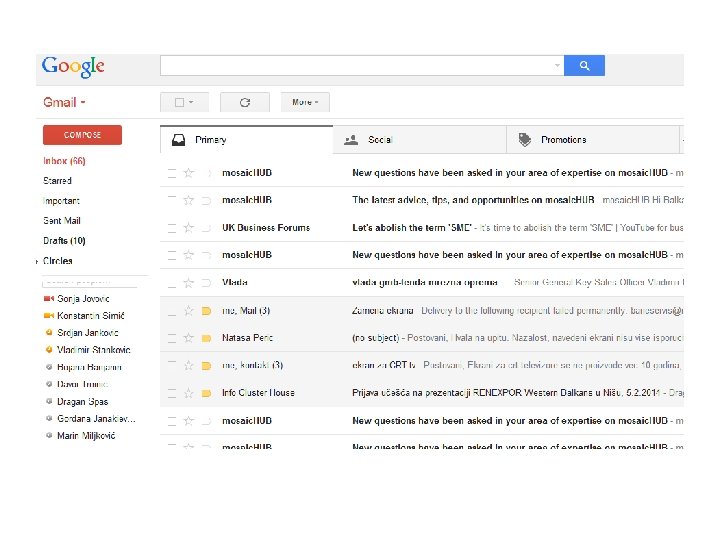Viewport: 720px width, 540px height.
Task: Open Natasa Peric (no subject) email
Action: coord(422,338)
